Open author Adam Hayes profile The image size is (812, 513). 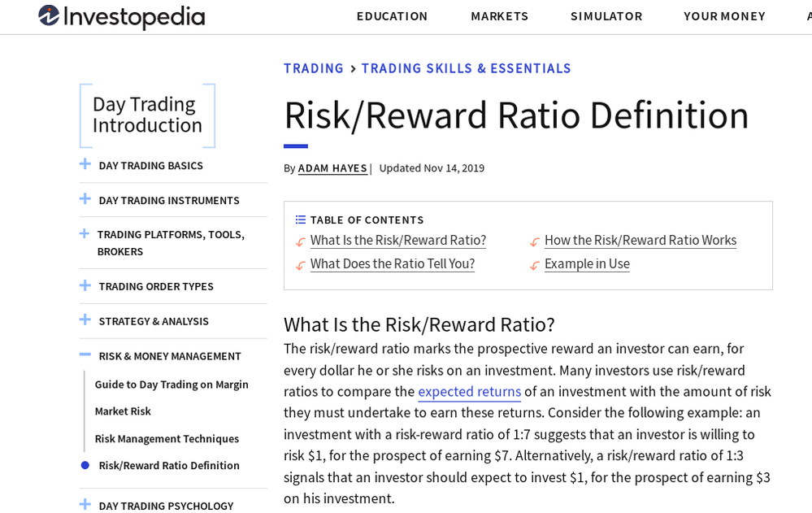tap(332, 168)
